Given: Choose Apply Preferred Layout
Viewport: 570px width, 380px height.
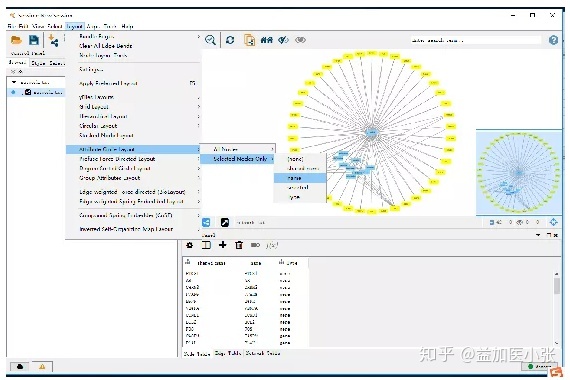Looking at the screenshot, I should (108, 83).
